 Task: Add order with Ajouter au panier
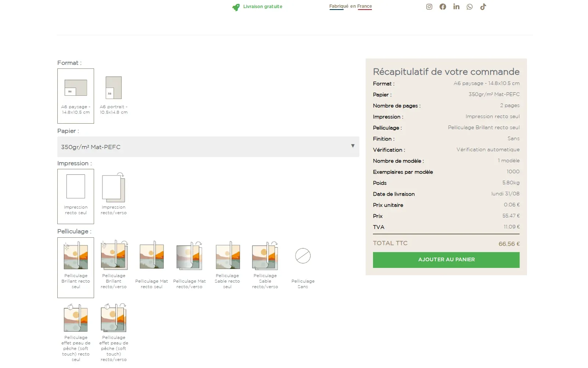tap(446, 260)
